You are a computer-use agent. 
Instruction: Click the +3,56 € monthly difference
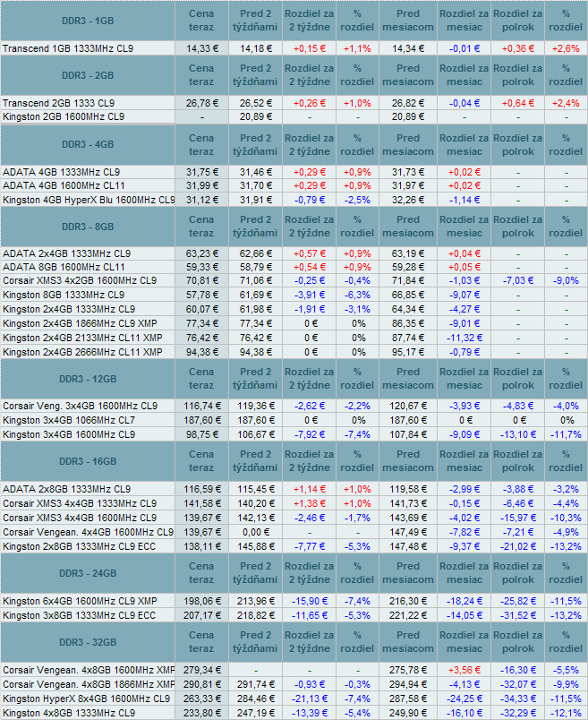(x=464, y=670)
